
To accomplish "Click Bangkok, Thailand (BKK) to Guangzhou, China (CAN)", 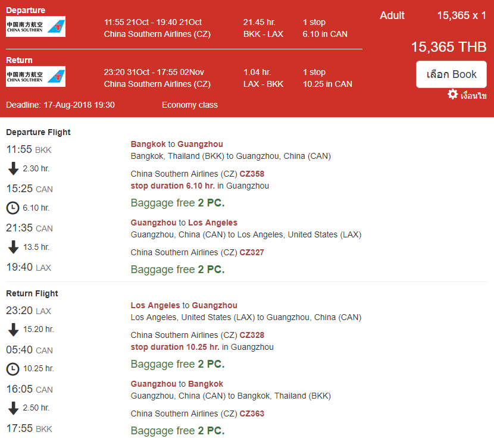I will coord(230,156).
